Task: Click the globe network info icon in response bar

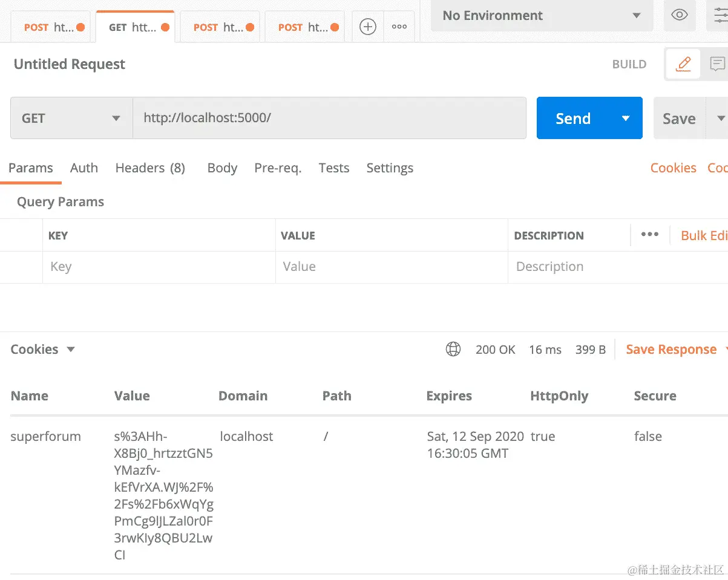Action: tap(453, 349)
